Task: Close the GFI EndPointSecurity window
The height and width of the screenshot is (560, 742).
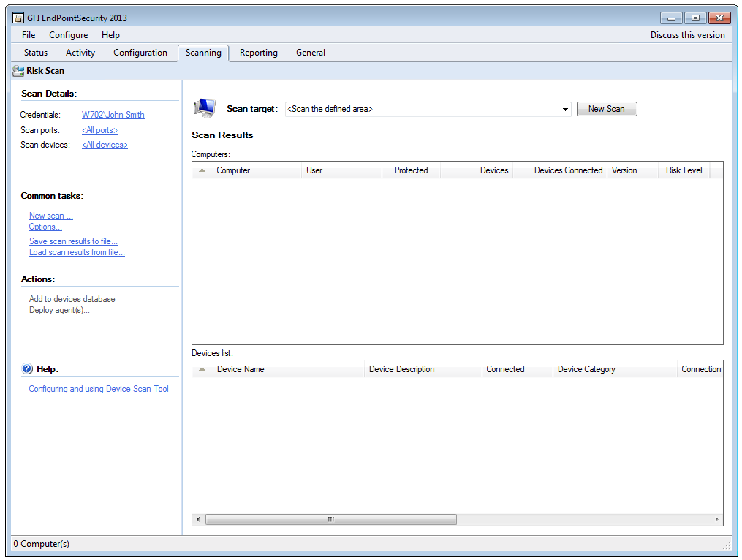Action: point(720,18)
